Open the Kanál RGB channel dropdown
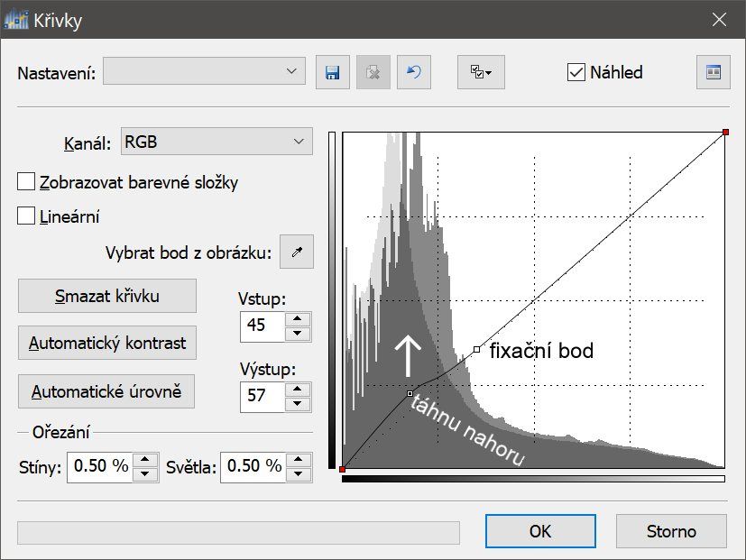Image resolution: width=746 pixels, height=560 pixels. point(217,142)
